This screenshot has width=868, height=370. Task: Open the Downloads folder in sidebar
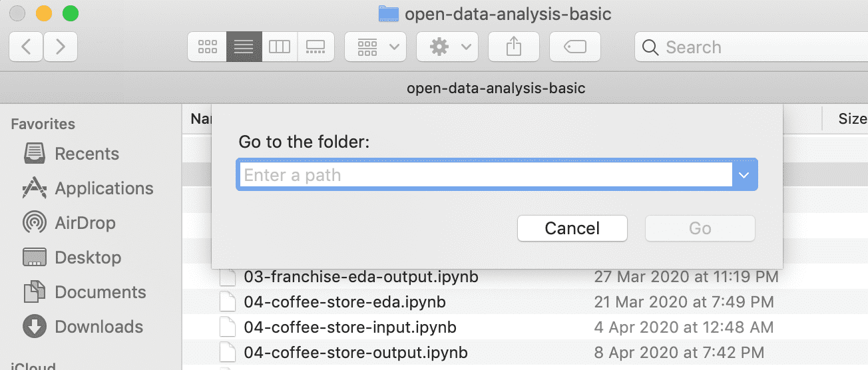click(99, 327)
